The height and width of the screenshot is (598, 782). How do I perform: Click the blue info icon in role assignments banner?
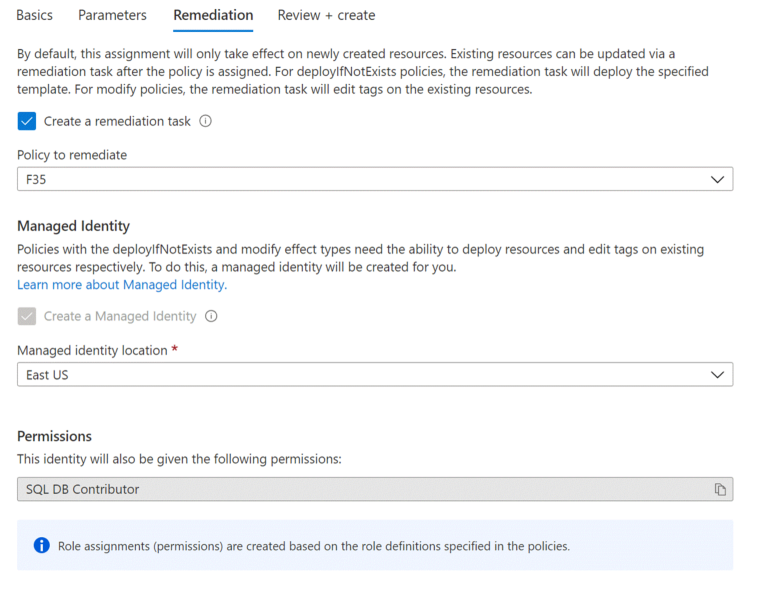click(41, 546)
